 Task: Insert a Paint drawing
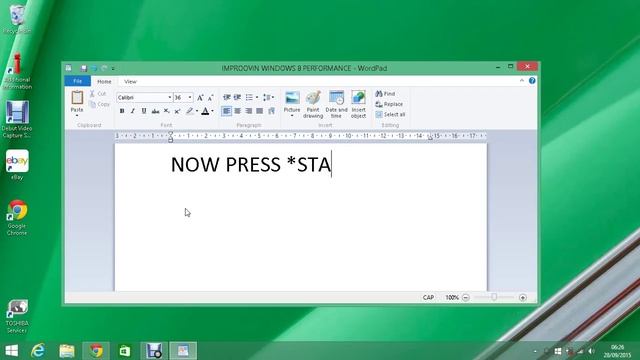pos(313,104)
